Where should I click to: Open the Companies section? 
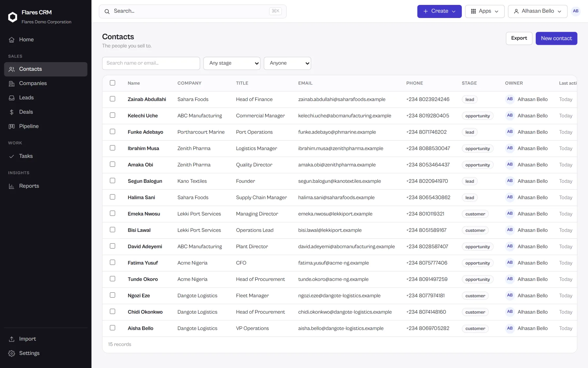tap(46, 83)
